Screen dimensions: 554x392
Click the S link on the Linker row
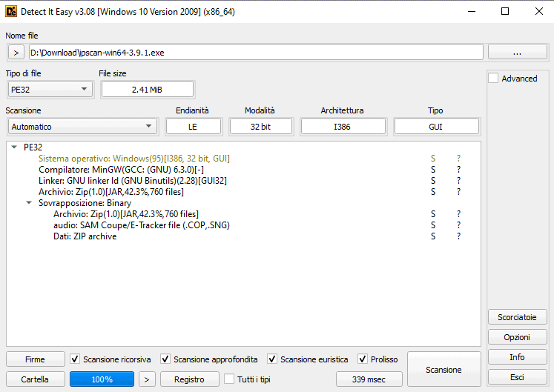(433, 181)
